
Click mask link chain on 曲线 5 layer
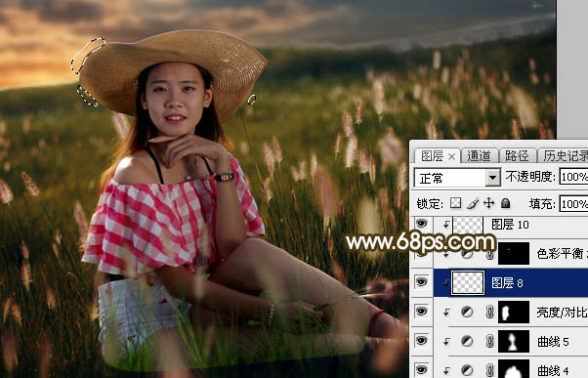489,341
